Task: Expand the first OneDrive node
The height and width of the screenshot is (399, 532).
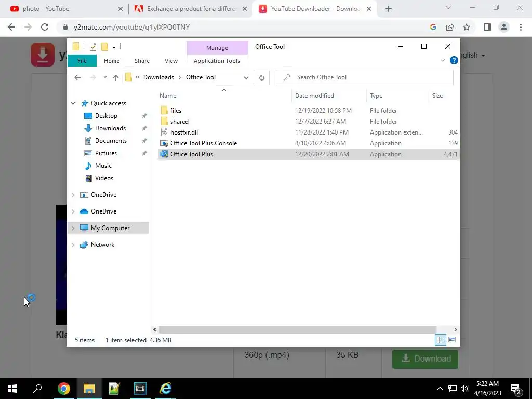Action: coord(73,195)
